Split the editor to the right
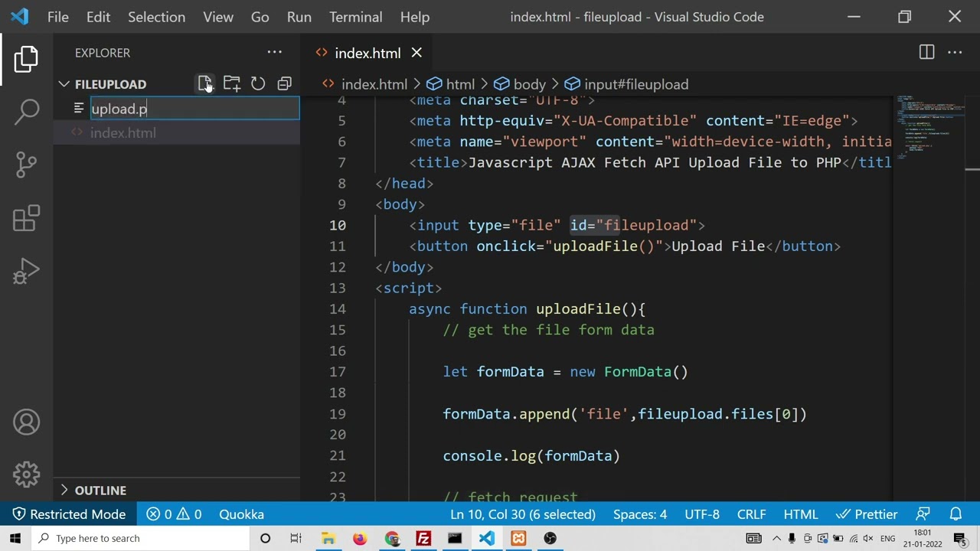This screenshot has width=980, height=551. click(x=926, y=53)
